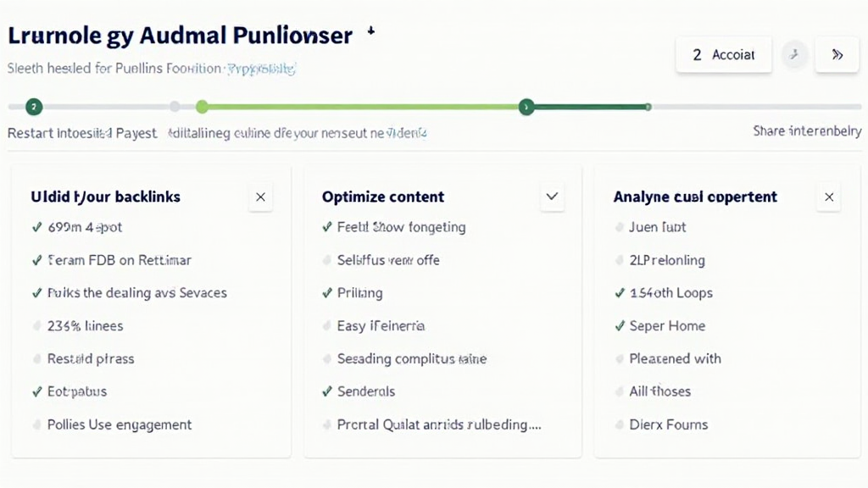Toggle the 'Seper Home' checklist item
The height and width of the screenshot is (488, 868).
point(620,326)
